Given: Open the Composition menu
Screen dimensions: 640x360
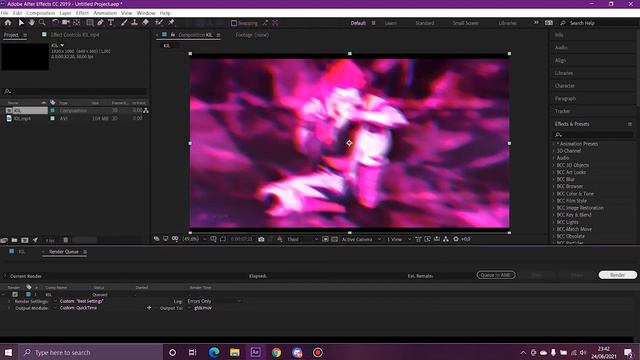Looking at the screenshot, I should pyautogui.click(x=40, y=13).
